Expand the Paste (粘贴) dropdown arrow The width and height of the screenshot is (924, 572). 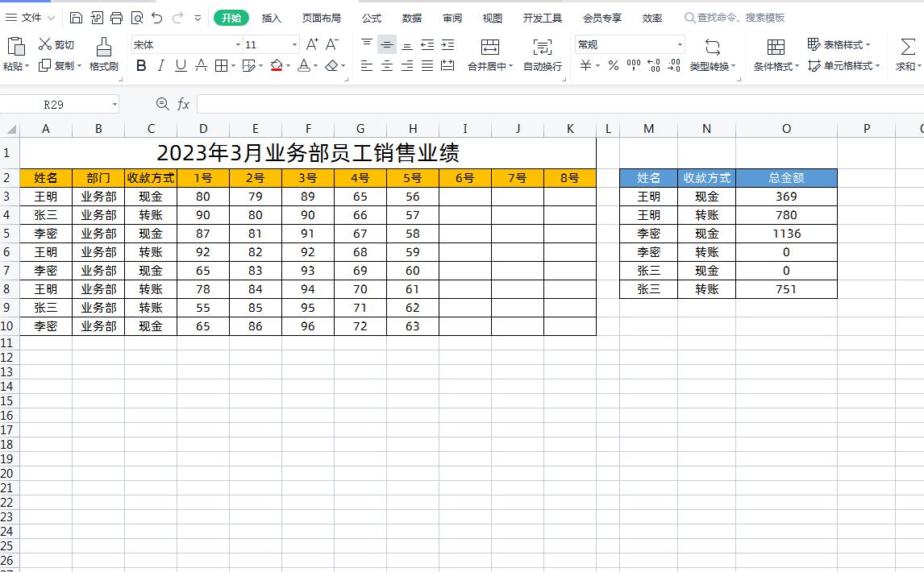pos(27,67)
